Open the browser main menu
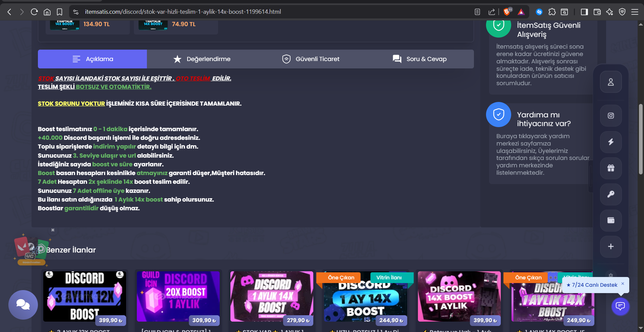Screen dimensions: 644x332 point(635,12)
